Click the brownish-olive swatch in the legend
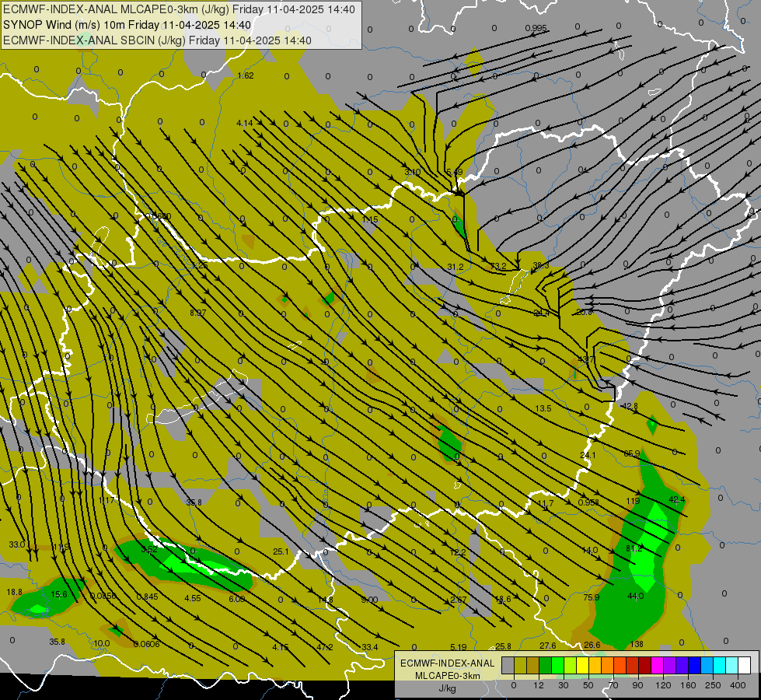This screenshot has height=700, width=761. [x=533, y=666]
